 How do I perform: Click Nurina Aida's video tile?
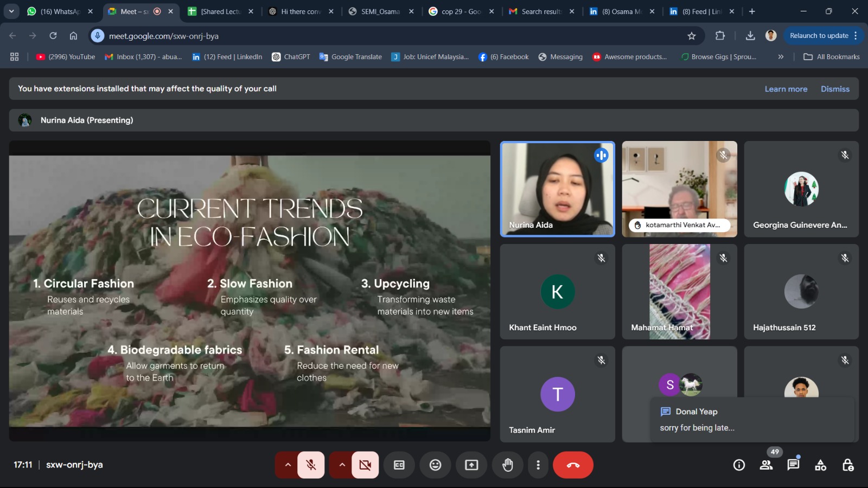click(x=557, y=189)
